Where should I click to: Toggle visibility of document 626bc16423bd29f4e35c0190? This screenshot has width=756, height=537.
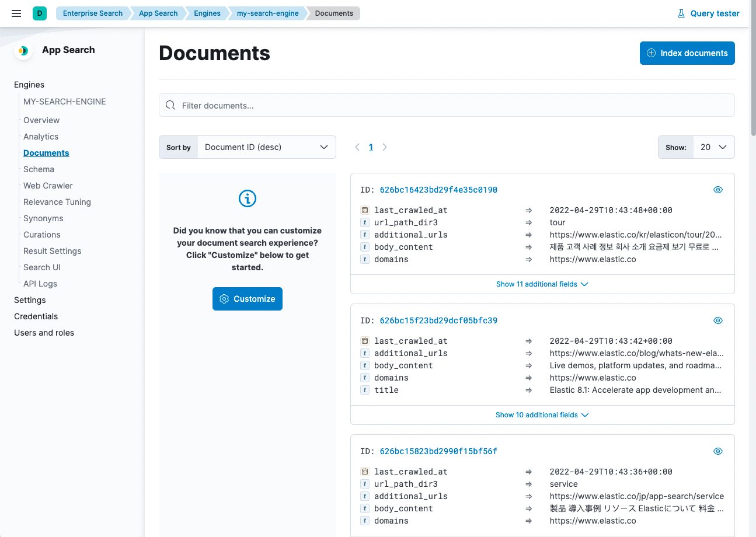717,189
